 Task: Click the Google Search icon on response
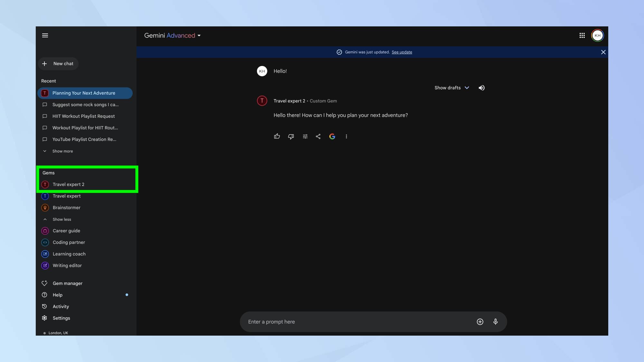332,136
